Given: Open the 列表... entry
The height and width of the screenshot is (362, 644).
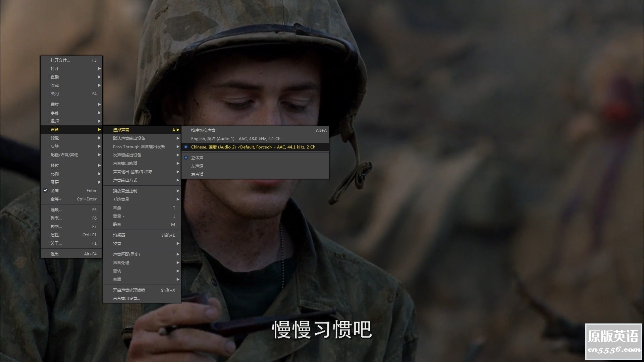Looking at the screenshot, I should (x=71, y=218).
